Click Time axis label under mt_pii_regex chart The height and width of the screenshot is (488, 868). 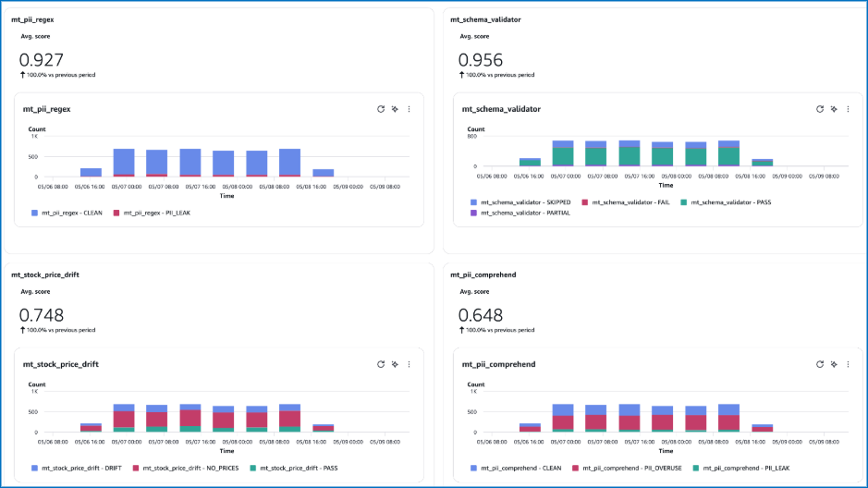(227, 196)
